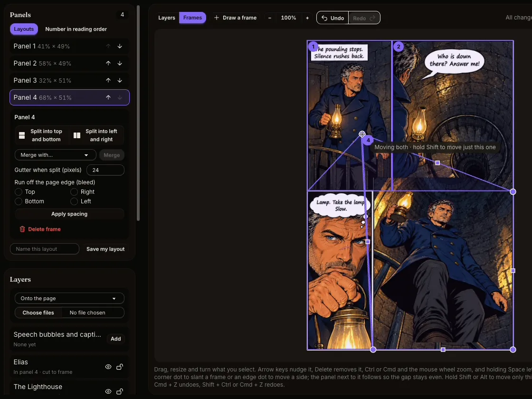Click Save my layout button

pyautogui.click(x=105, y=249)
